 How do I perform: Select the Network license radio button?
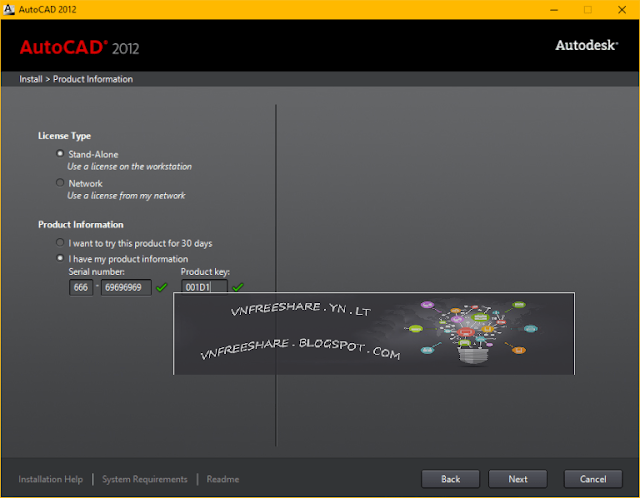click(x=60, y=182)
